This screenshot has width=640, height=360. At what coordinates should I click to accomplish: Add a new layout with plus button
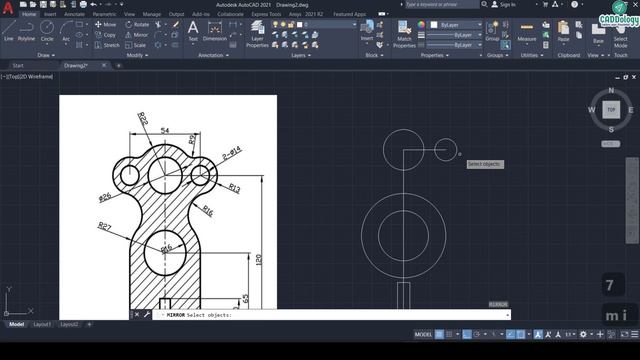pos(89,324)
